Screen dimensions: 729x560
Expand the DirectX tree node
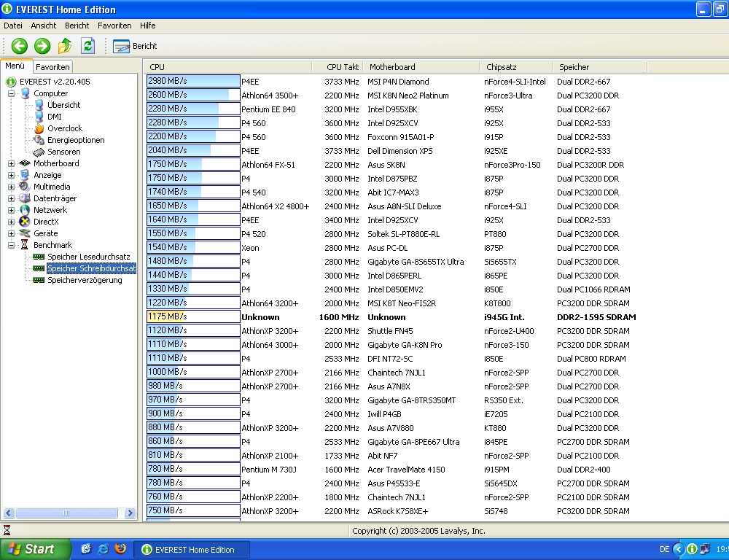coord(11,222)
